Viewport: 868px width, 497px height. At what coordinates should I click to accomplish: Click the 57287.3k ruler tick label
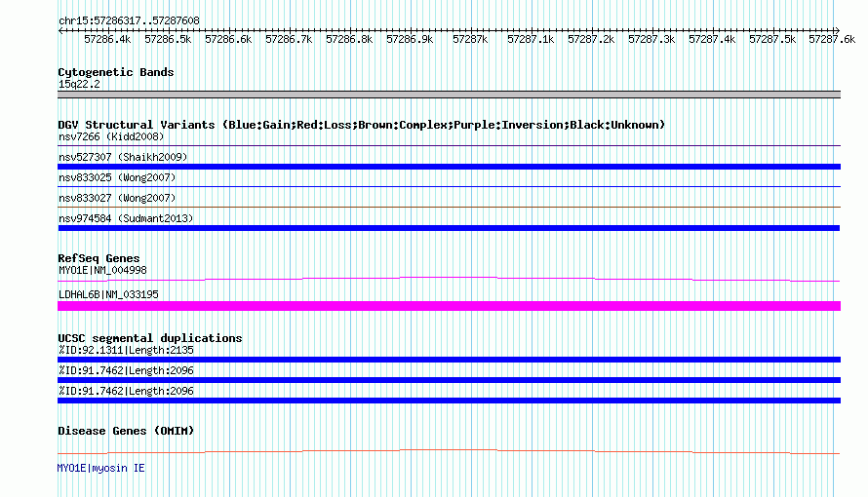[x=651, y=39]
